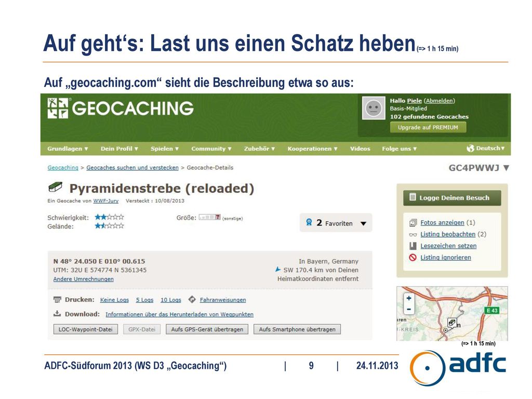Click the Listing beobachten link
This screenshot has height=399, width=532.
point(448,234)
